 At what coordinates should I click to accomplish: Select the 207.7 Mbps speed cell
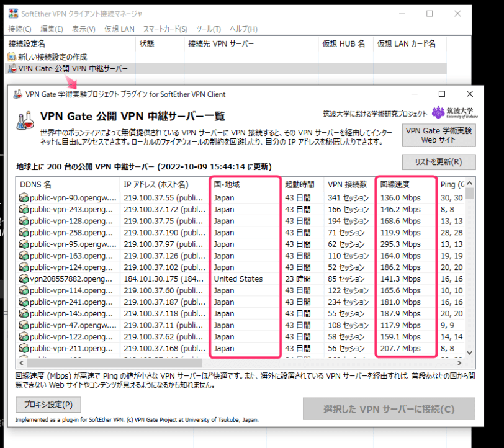[400, 348]
